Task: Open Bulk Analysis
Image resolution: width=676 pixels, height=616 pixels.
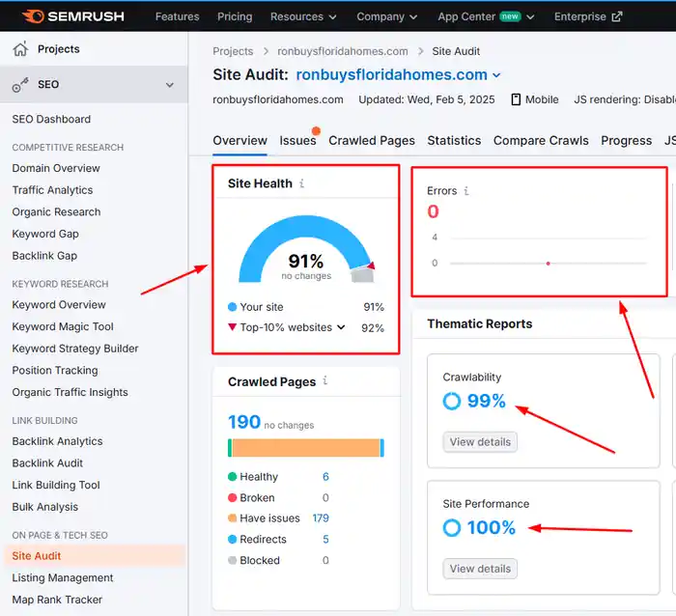Action: pos(44,507)
